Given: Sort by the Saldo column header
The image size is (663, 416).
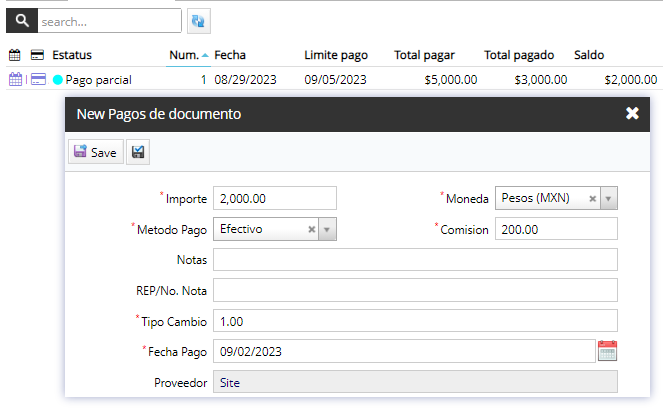Looking at the screenshot, I should tap(590, 55).
